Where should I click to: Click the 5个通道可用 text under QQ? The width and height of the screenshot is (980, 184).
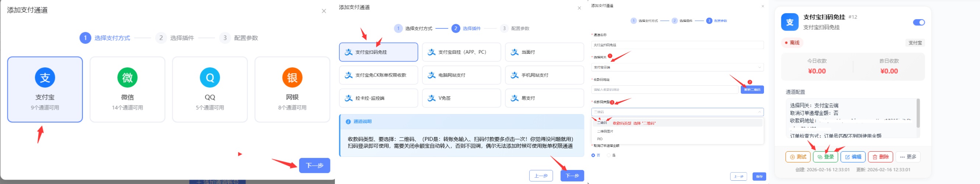point(210,107)
